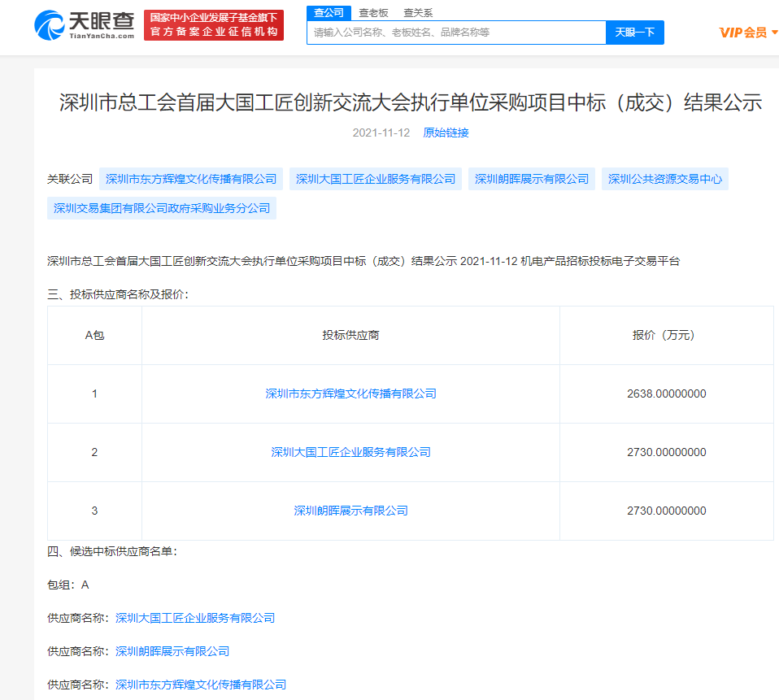This screenshot has width=779, height=700.
Task: Switch to the 查公司 search tab
Action: tap(329, 13)
